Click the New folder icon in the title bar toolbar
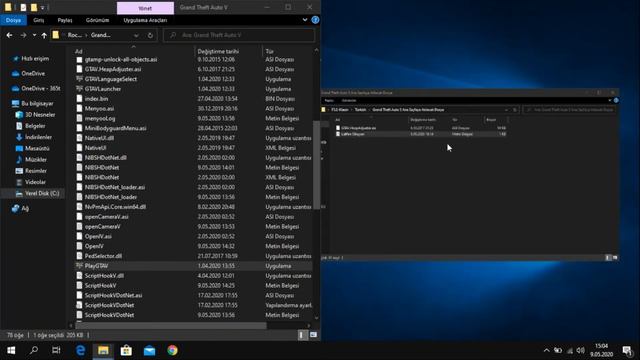The image size is (640, 360). pos(34,7)
